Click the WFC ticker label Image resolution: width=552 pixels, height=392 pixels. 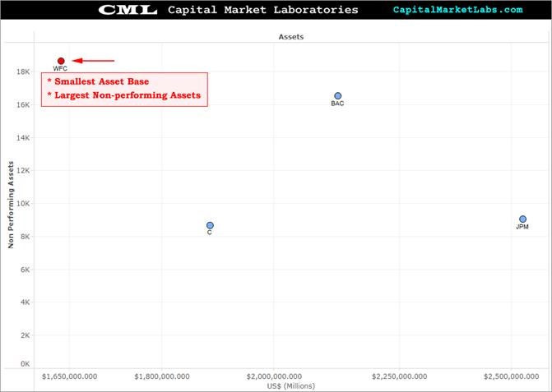click(x=60, y=68)
